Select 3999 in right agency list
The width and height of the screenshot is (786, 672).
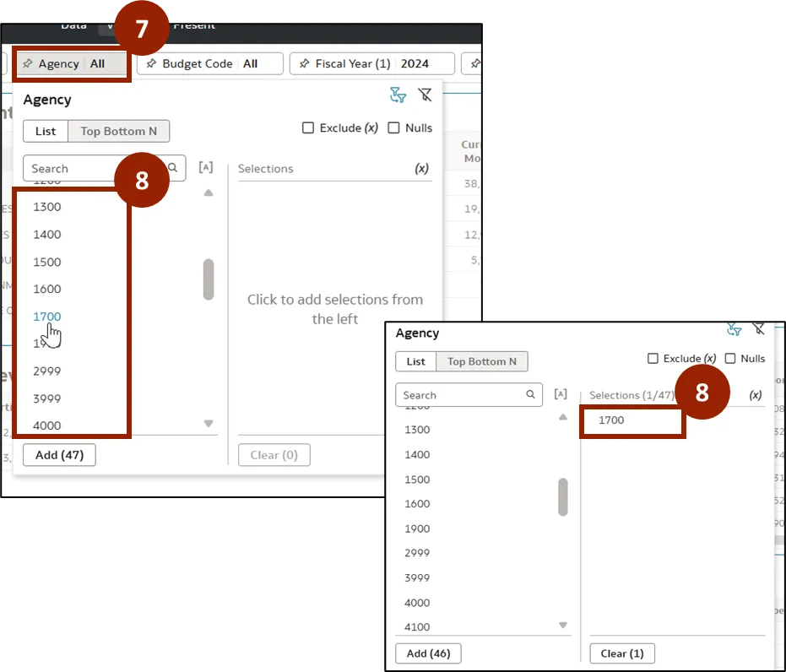418,578
